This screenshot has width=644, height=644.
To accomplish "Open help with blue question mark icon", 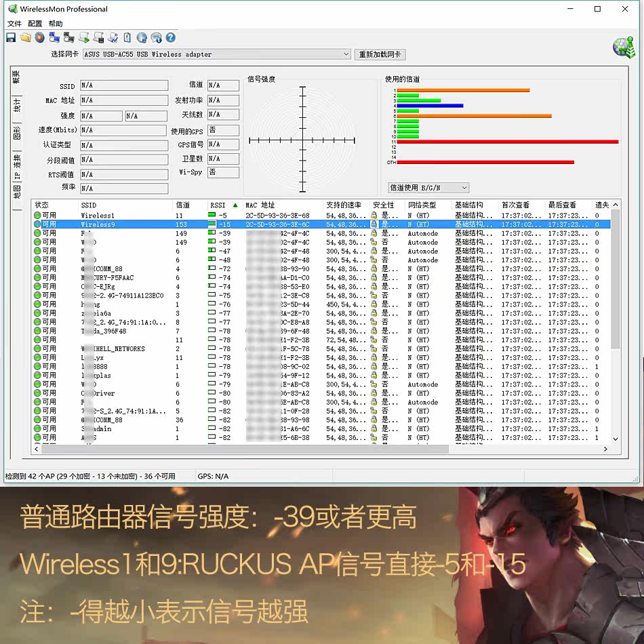I will click(170, 38).
